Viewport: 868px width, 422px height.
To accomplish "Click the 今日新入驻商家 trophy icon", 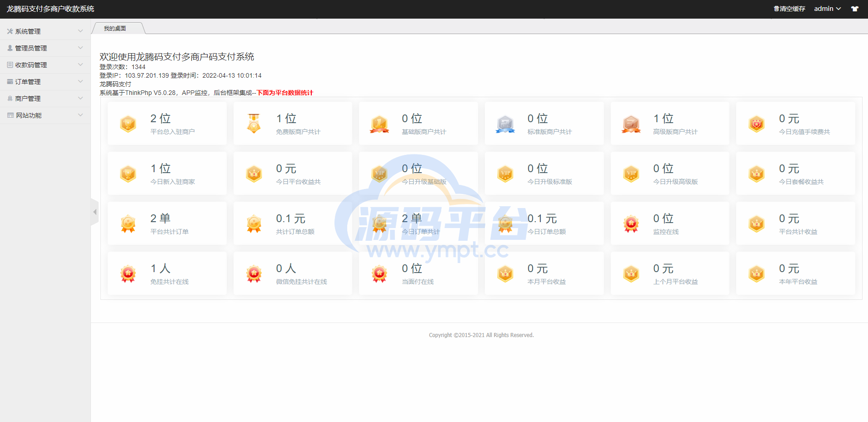I will (128, 174).
